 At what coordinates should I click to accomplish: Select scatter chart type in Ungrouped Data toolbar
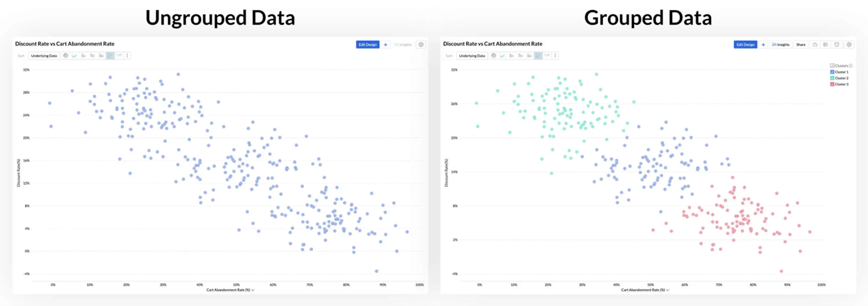110,56
